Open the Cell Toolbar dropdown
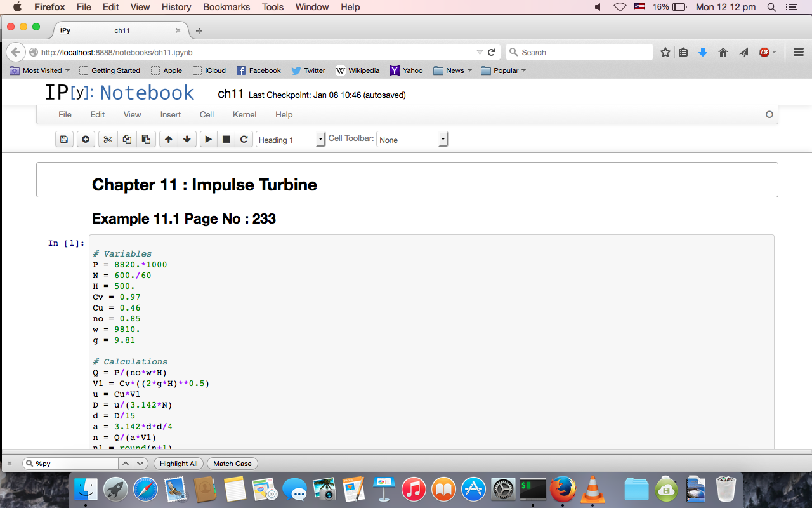Image resolution: width=812 pixels, height=508 pixels. pos(412,140)
